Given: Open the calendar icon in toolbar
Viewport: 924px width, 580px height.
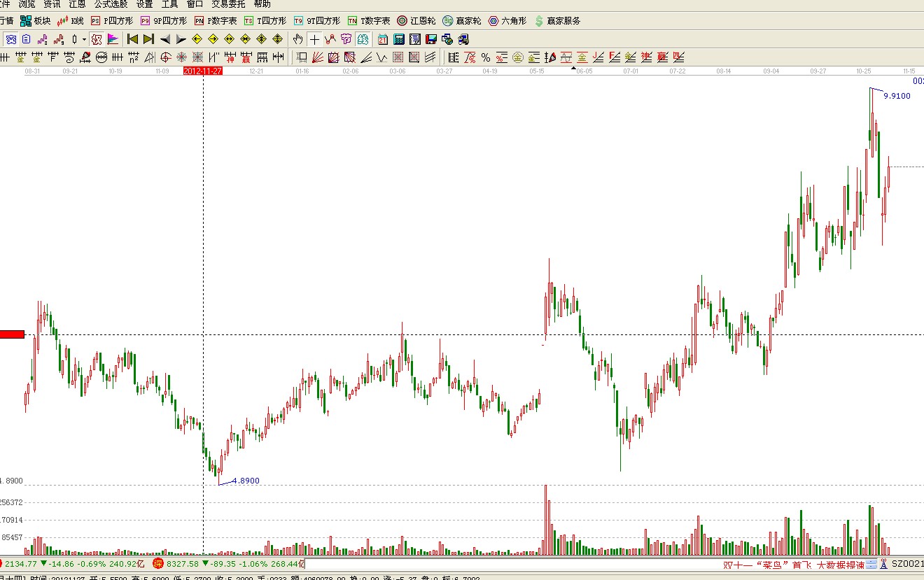Looking at the screenshot, I should click(383, 39).
